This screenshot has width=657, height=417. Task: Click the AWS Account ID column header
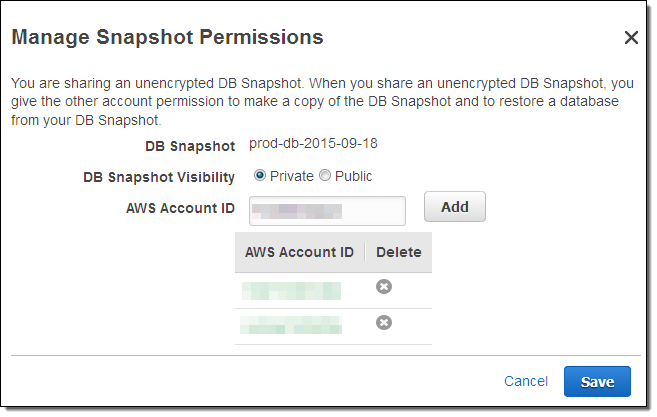299,252
